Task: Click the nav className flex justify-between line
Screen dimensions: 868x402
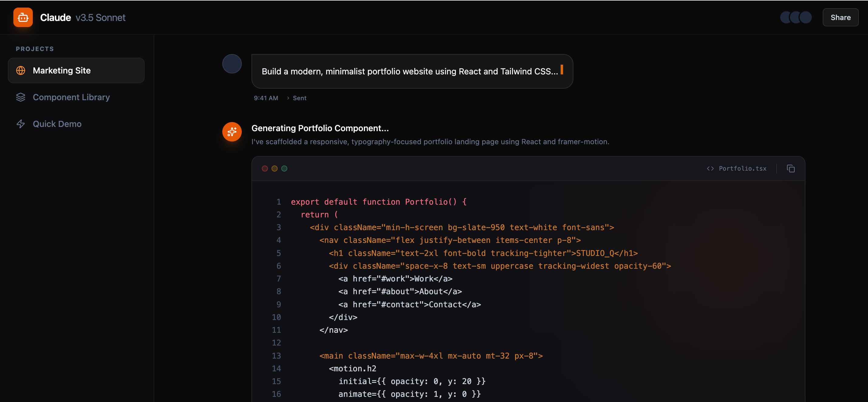Action: tap(450, 240)
